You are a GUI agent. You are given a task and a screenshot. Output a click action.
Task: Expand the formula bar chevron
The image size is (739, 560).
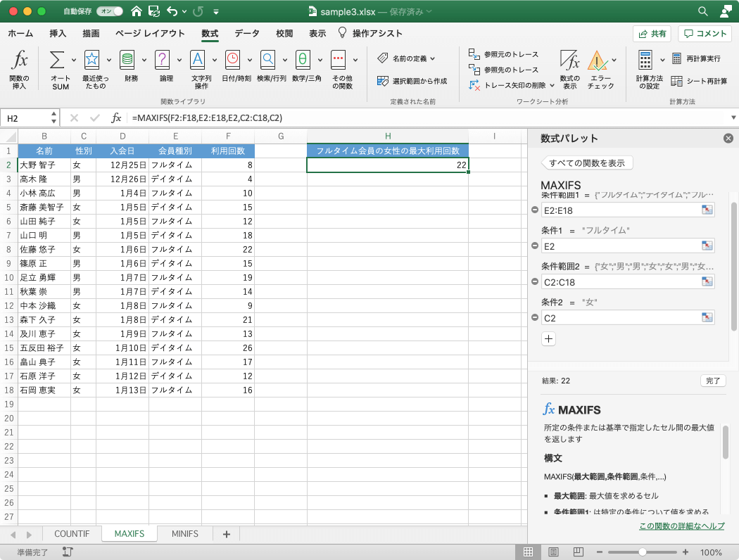pos(733,117)
